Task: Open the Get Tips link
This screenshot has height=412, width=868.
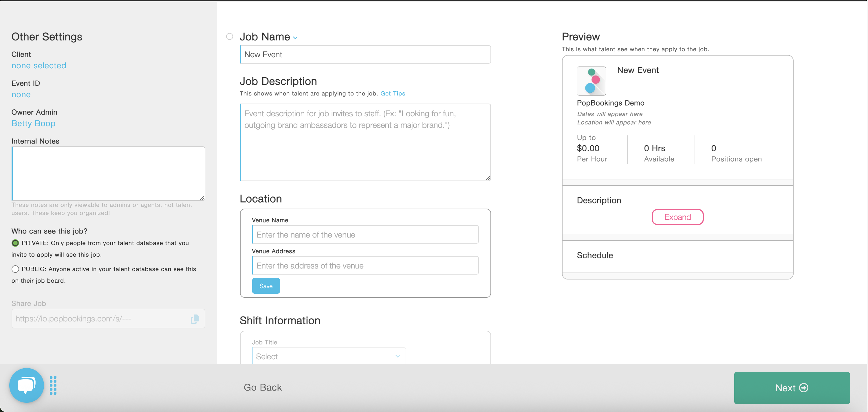Action: (393, 93)
